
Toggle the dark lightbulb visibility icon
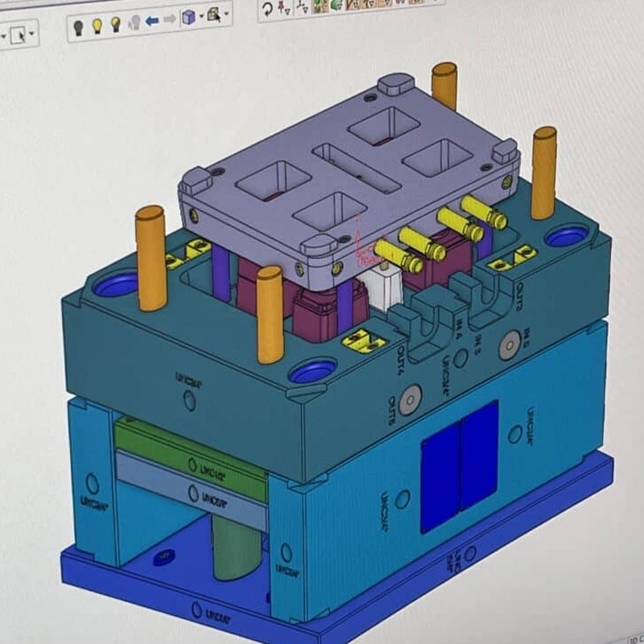(x=78, y=27)
